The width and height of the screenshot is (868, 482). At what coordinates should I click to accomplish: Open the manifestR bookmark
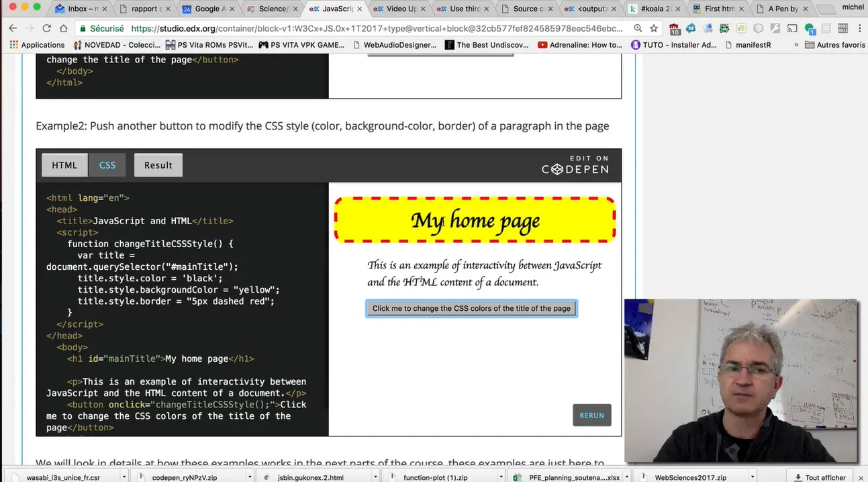point(748,45)
